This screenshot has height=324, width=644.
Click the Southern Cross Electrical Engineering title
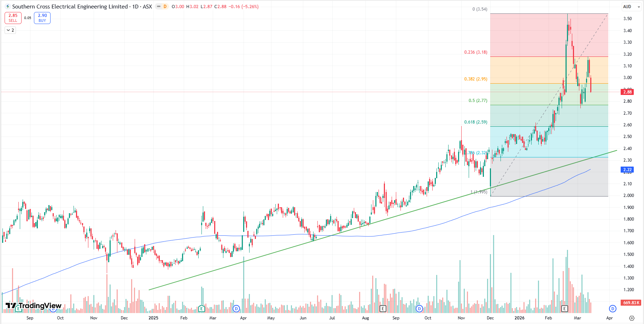70,7
